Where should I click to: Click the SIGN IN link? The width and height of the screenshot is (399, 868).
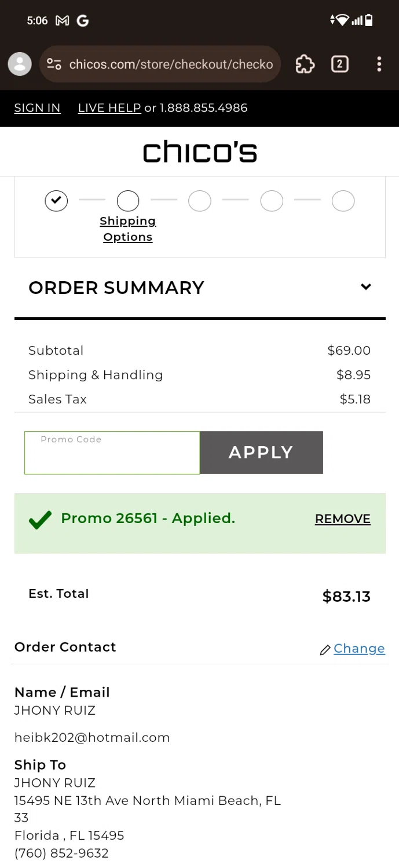[x=37, y=108]
